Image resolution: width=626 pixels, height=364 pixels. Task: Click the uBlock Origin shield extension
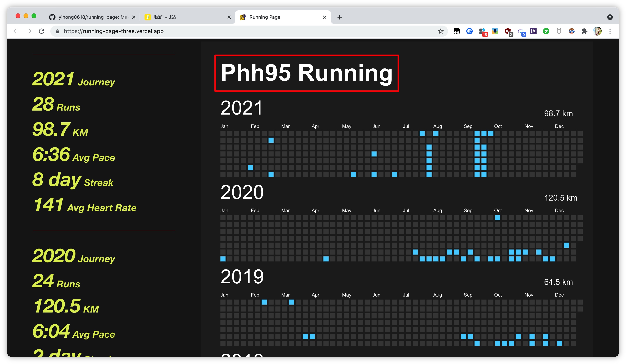508,31
